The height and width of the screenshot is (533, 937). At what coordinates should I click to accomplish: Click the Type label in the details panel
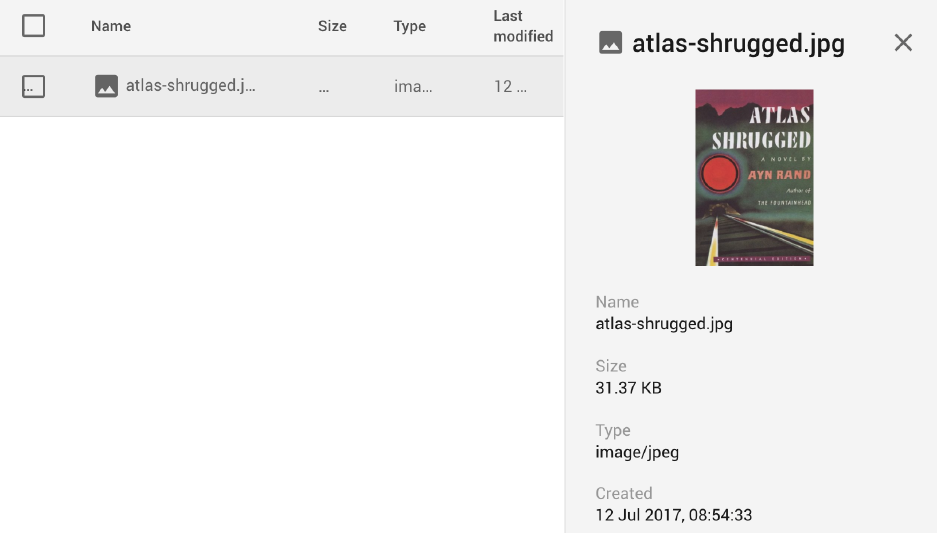(613, 430)
